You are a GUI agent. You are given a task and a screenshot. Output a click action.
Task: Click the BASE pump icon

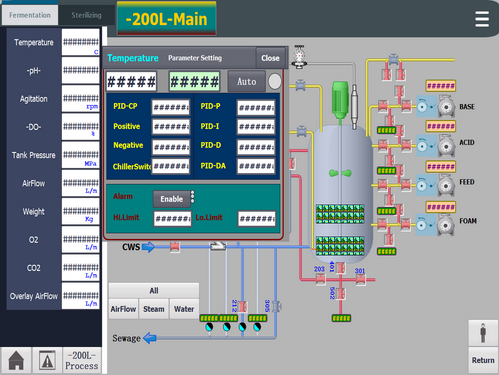[x=446, y=106]
